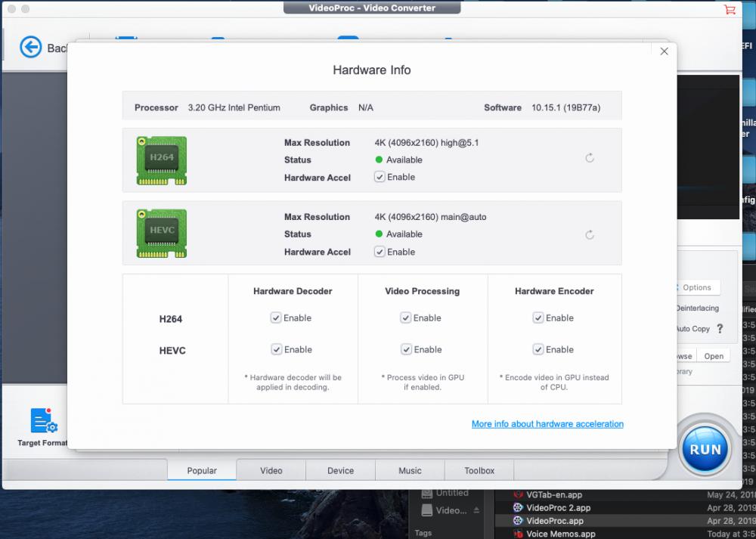Viewport: 756px width, 539px height.
Task: Toggle HEVC Video Processing Enable checkbox
Action: (x=406, y=349)
